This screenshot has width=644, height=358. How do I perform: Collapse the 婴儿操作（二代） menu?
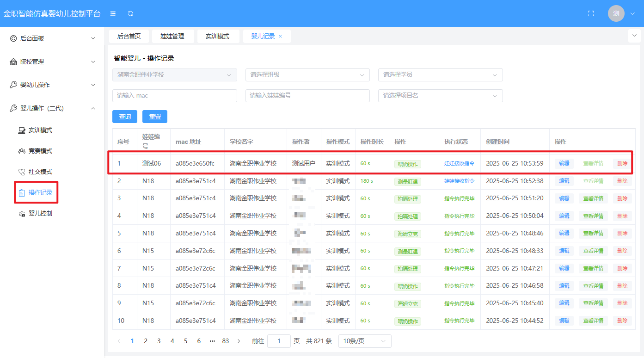point(93,108)
